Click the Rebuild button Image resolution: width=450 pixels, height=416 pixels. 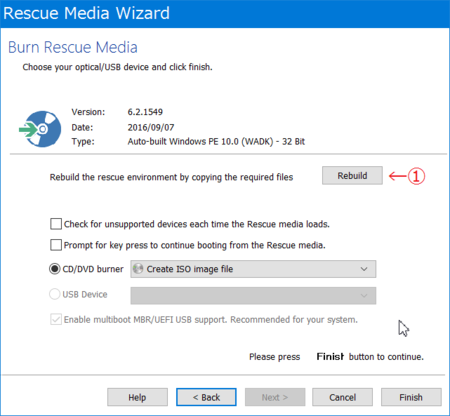click(352, 175)
